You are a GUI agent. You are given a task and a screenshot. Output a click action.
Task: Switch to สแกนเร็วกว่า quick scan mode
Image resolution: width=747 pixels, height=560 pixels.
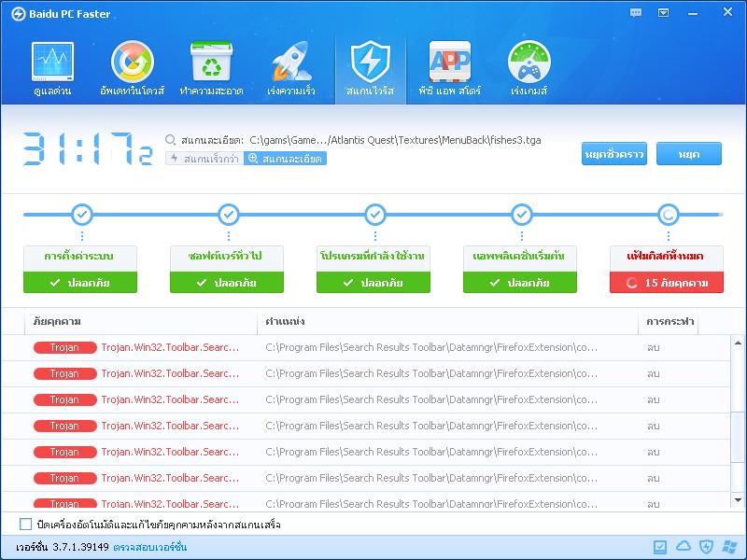[204, 159]
